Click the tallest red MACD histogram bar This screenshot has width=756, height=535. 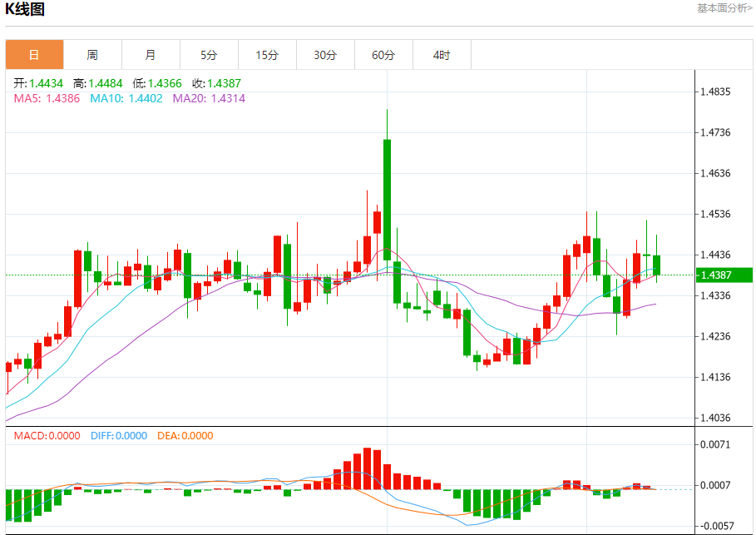[x=368, y=468]
